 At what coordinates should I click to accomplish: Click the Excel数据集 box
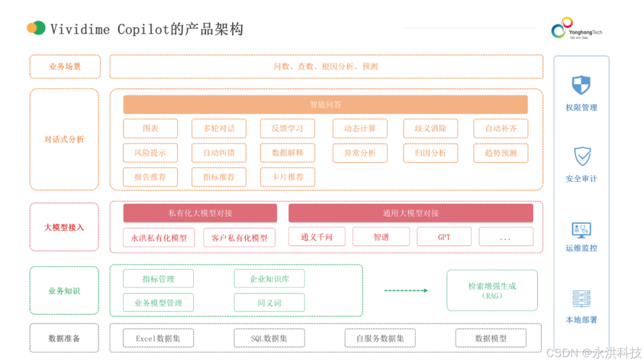pyautogui.click(x=158, y=339)
